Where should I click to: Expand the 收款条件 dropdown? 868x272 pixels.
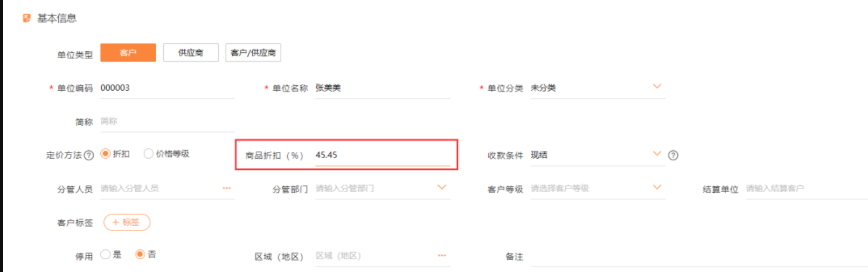[657, 153]
